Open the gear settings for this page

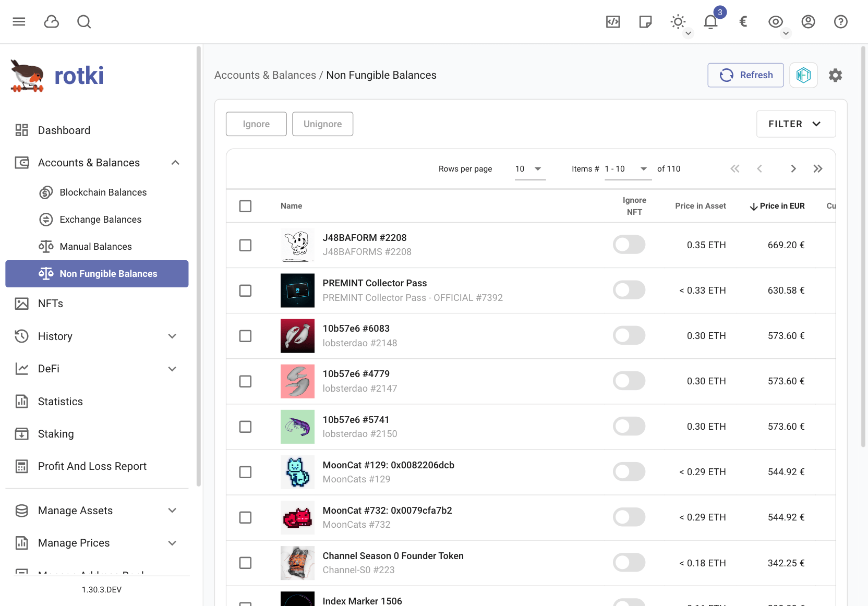point(836,75)
